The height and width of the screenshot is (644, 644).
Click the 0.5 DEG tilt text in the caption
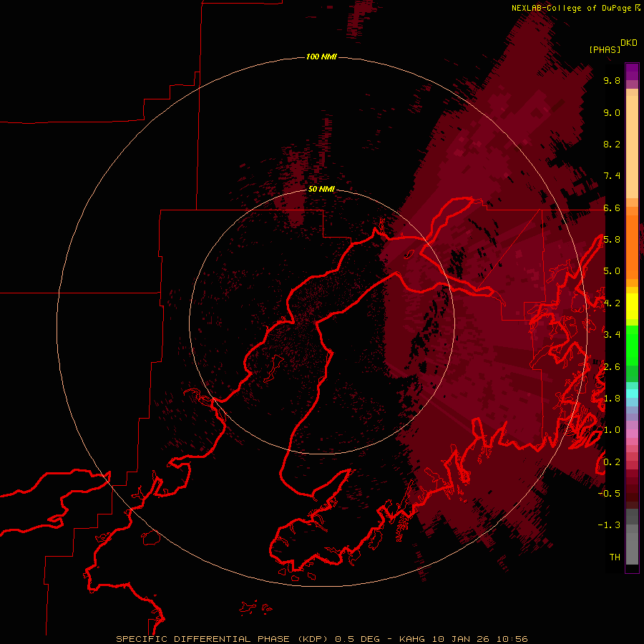pyautogui.click(x=358, y=639)
